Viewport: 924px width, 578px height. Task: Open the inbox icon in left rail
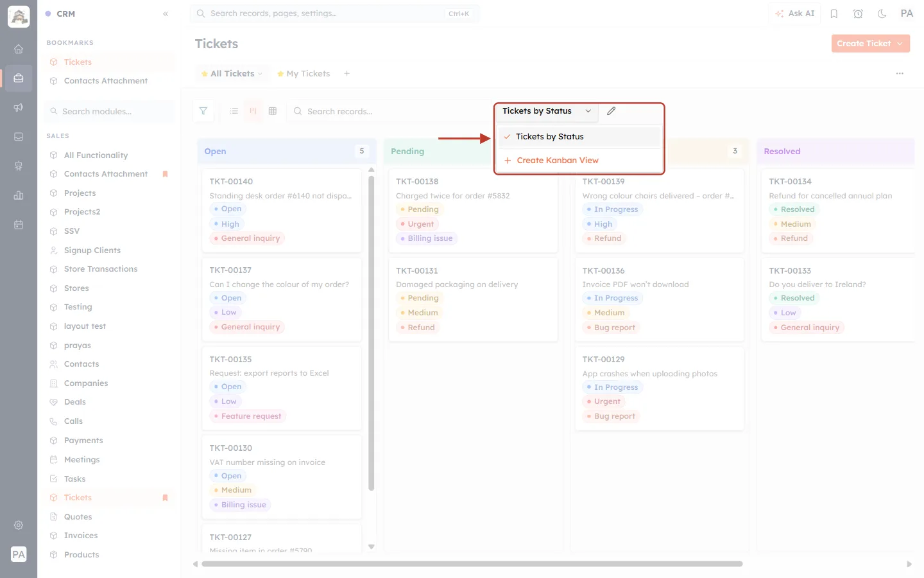coord(19,137)
